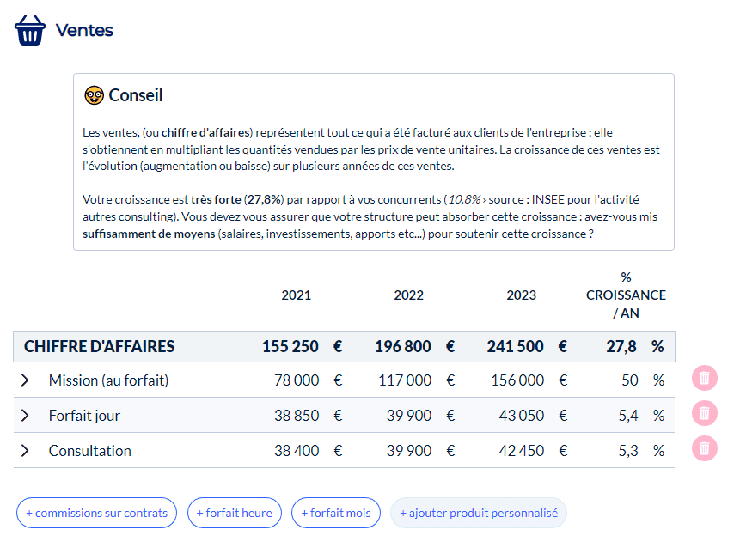740x560 pixels.
Task: Click Consultation 2023 value 42 450
Action: (x=522, y=451)
